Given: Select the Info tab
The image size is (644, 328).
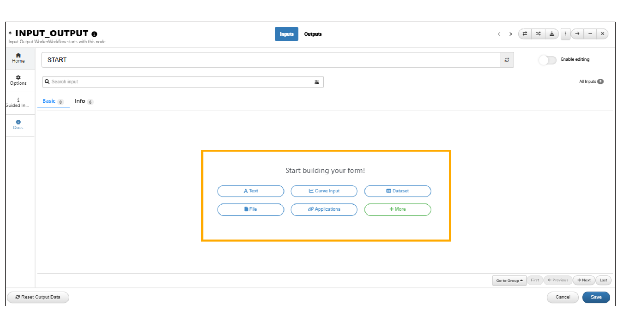Looking at the screenshot, I should (x=80, y=101).
